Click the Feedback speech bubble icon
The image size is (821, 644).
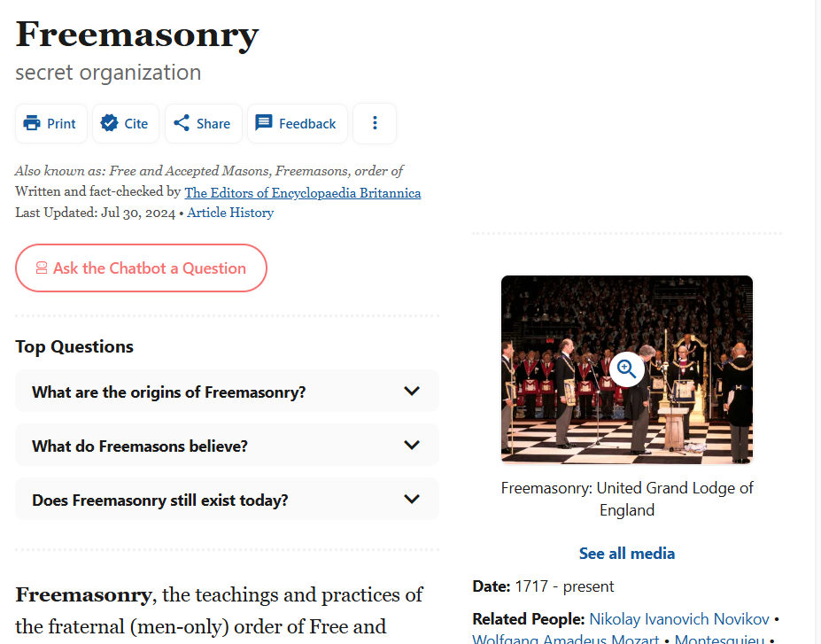click(x=263, y=123)
